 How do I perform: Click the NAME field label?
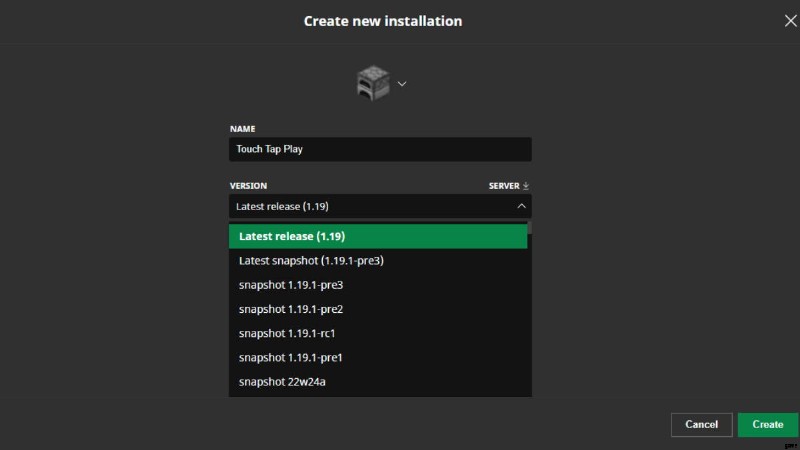click(242, 129)
